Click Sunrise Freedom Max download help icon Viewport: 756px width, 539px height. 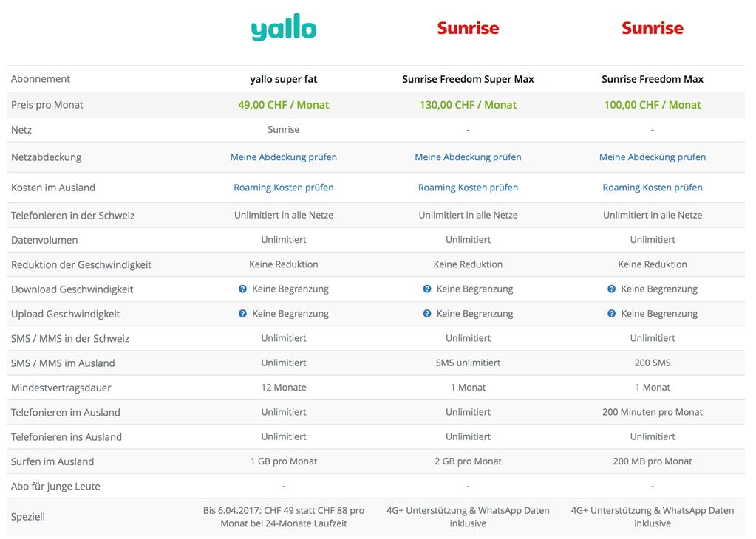pyautogui.click(x=611, y=289)
